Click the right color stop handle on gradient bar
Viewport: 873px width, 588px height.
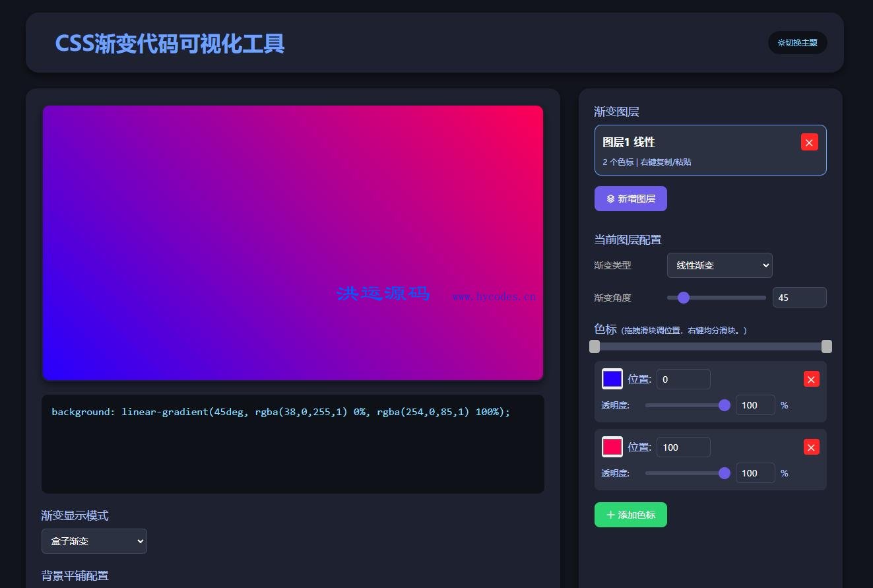(x=827, y=346)
